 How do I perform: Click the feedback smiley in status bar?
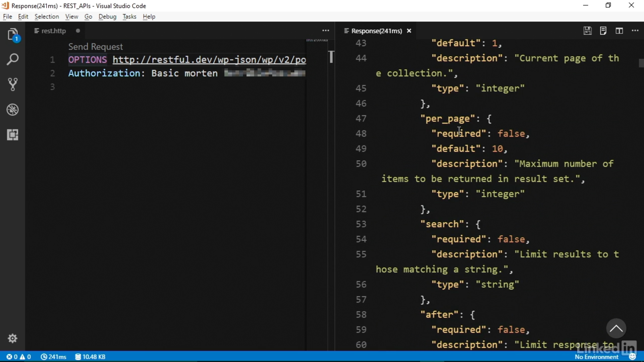click(633, 357)
